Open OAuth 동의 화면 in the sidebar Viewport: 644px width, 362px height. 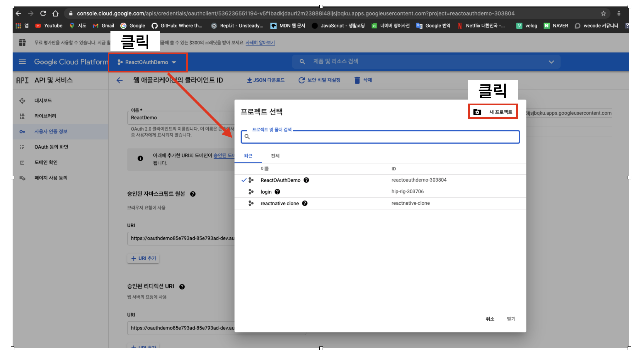[60, 147]
